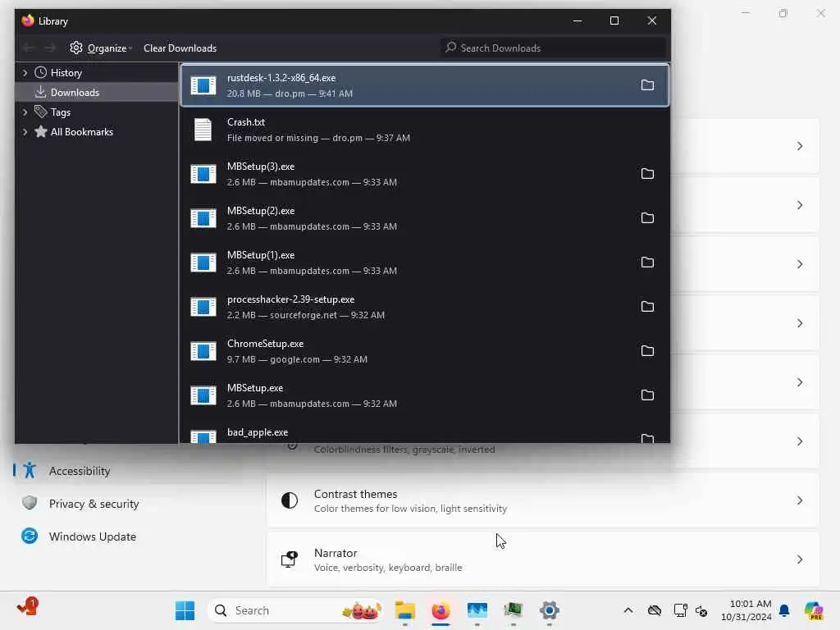Select History in Library sidebar
The height and width of the screenshot is (630, 840).
click(x=97, y=72)
